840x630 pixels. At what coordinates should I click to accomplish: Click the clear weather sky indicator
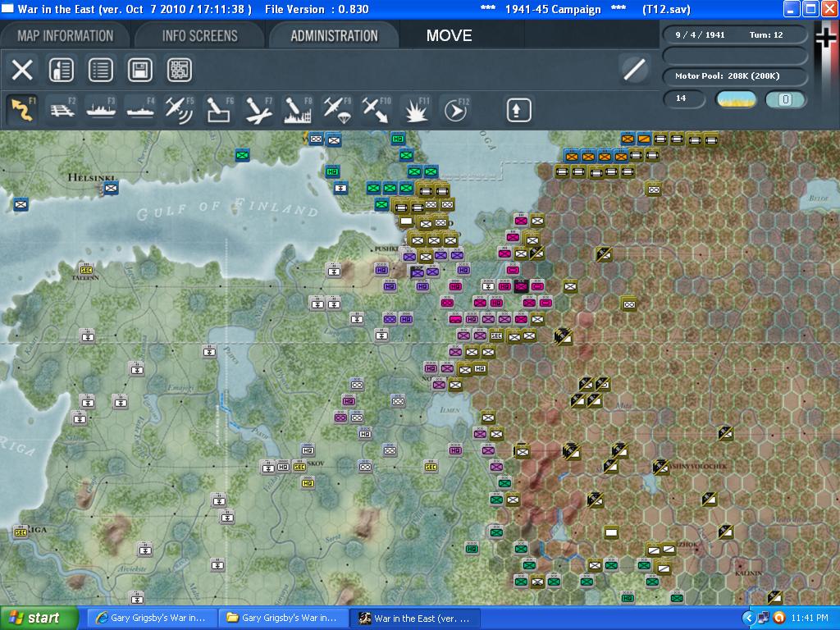tap(736, 99)
